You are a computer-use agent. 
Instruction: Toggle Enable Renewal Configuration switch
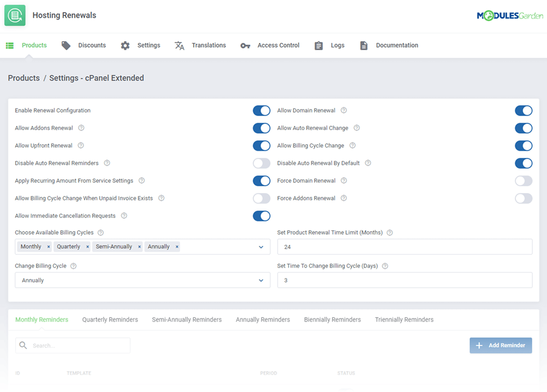(262, 111)
